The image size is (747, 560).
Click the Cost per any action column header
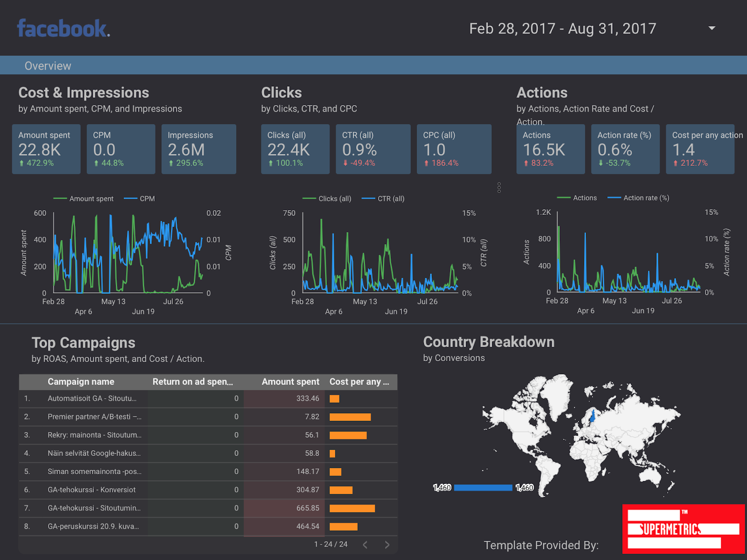pyautogui.click(x=359, y=382)
